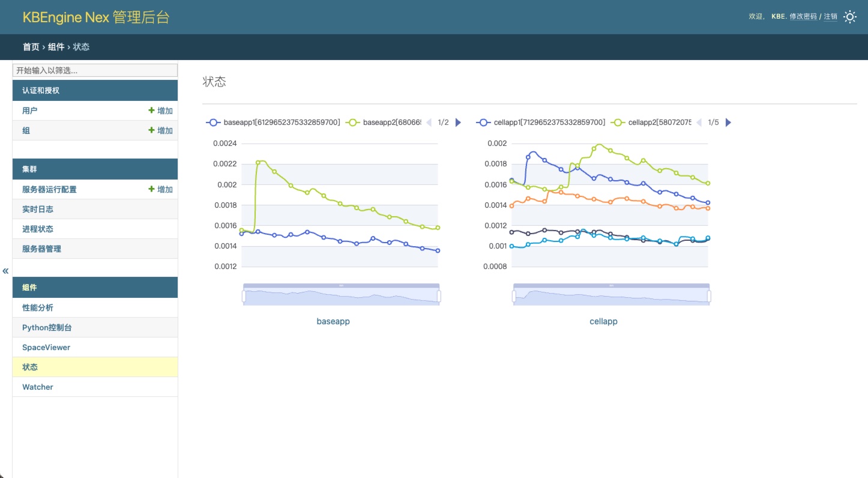Open the 实时日志 sidebar item
Screen dimensions: 868x478
(38, 209)
